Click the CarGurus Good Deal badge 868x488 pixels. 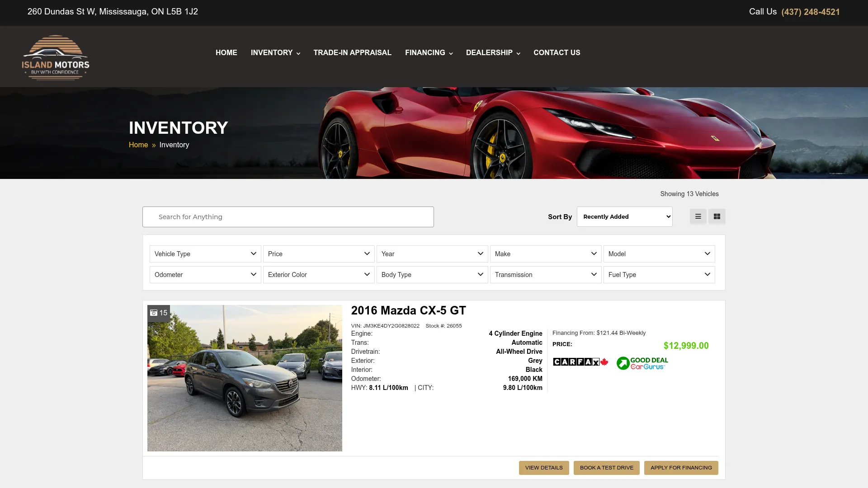click(642, 363)
